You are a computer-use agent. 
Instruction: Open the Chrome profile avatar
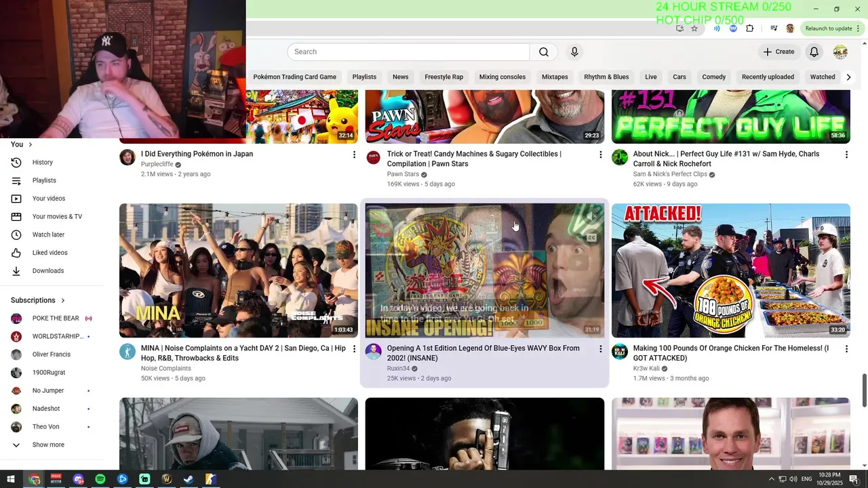pos(790,28)
